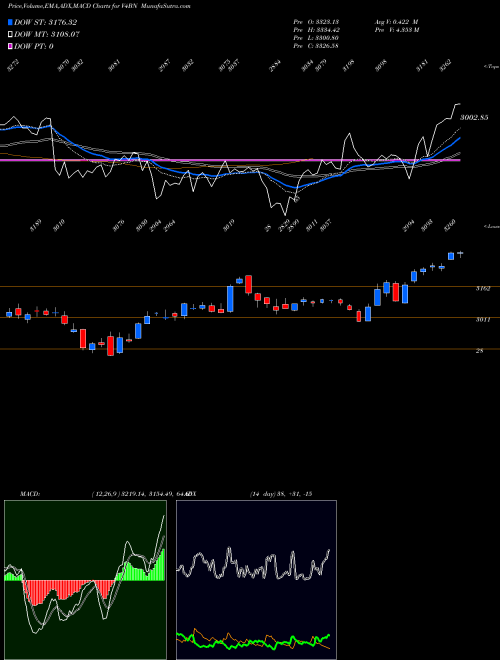Click the 3011 axis level label at right
Viewport: 500px width, 660px height.
(483, 319)
